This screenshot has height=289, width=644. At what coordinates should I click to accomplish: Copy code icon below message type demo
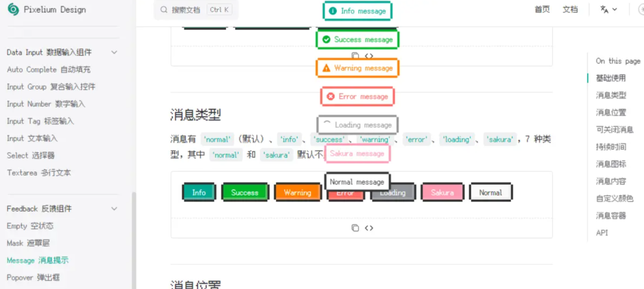[x=355, y=228]
